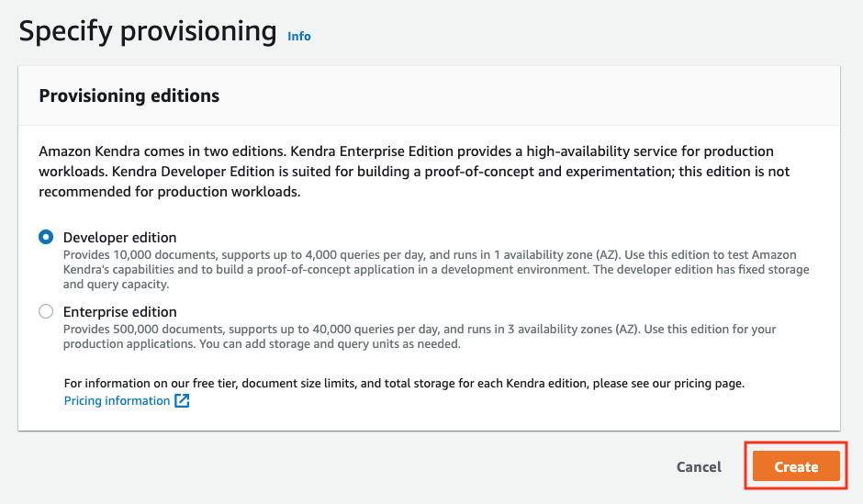
Task: Open the Info link next to Specify provisioning
Action: point(299,37)
